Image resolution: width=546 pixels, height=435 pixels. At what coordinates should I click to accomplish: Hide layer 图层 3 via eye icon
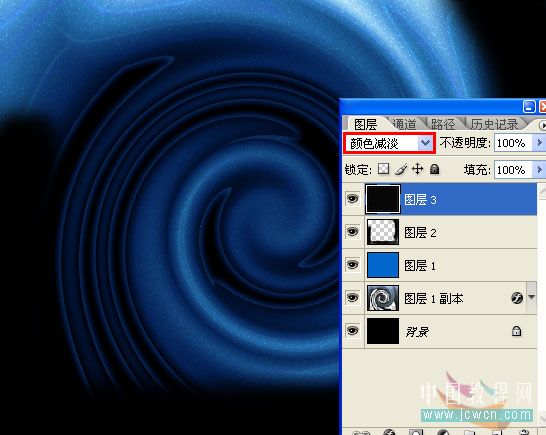tap(352, 199)
